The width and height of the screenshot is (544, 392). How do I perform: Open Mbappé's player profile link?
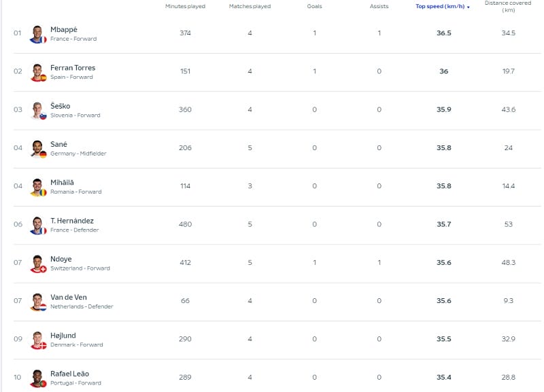(66, 29)
